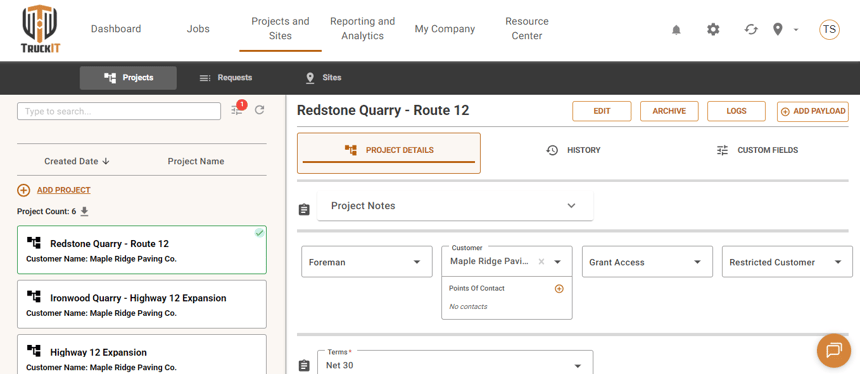Open the Jobs menu
860x374 pixels.
click(198, 29)
